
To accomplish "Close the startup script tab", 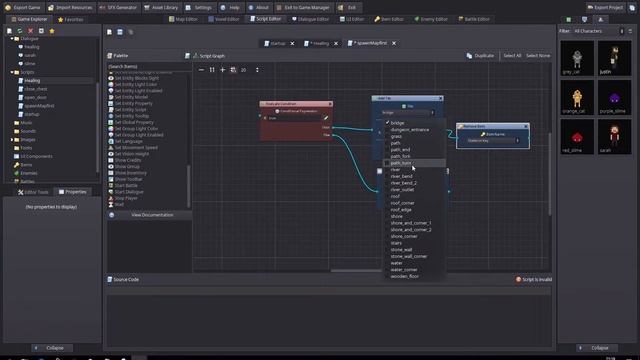I will [292, 43].
